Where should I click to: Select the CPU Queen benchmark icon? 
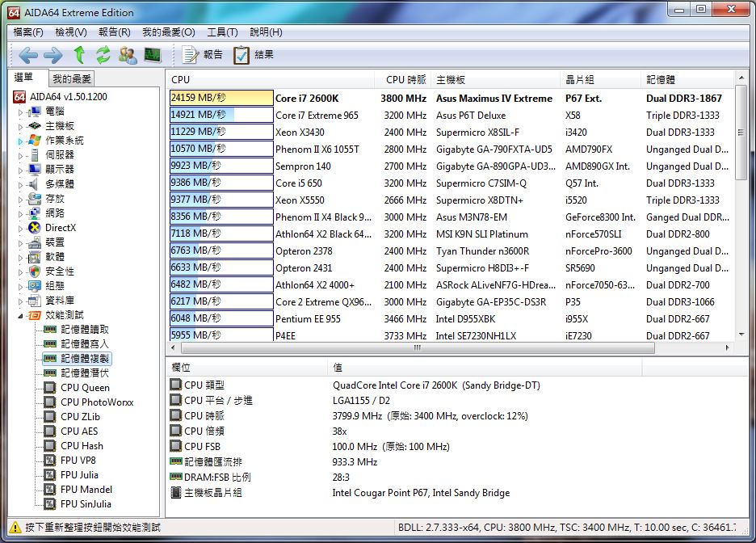[49, 388]
